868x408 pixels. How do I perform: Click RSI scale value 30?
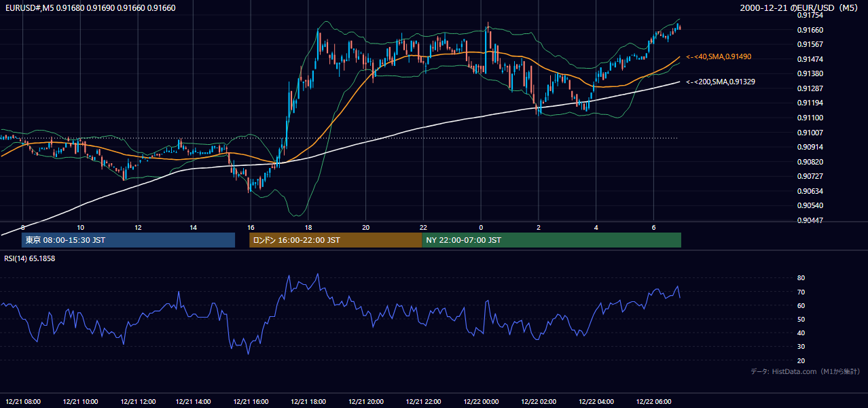[801, 347]
